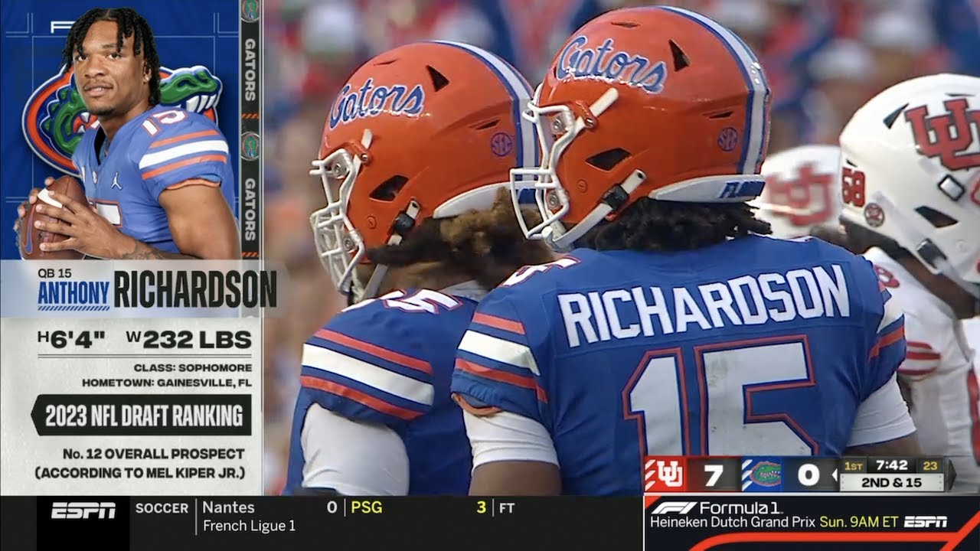This screenshot has width=980, height=551.
Task: Click the player portrait photo
Action: click(127, 134)
